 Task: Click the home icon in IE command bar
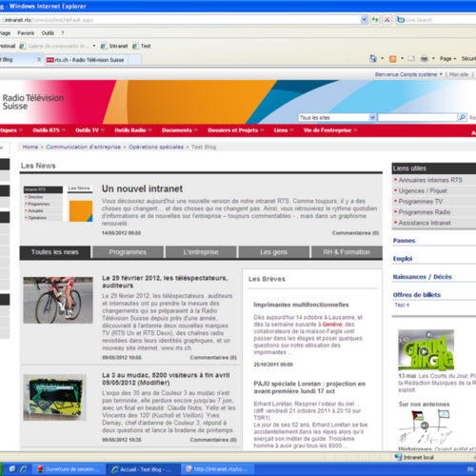coord(373,58)
